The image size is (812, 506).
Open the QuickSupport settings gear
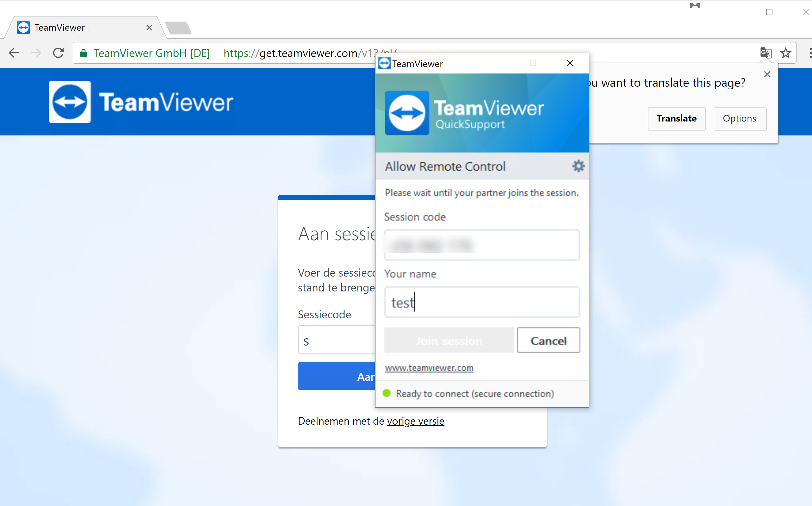point(578,166)
